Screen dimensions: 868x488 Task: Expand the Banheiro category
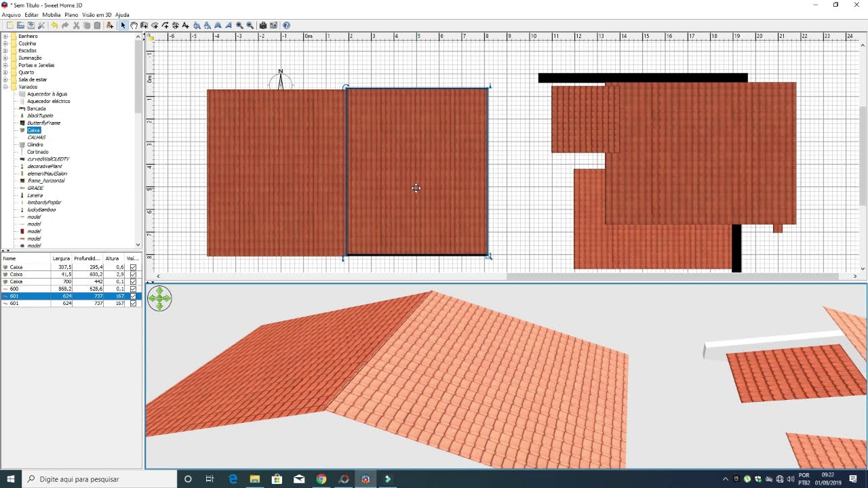coord(5,36)
